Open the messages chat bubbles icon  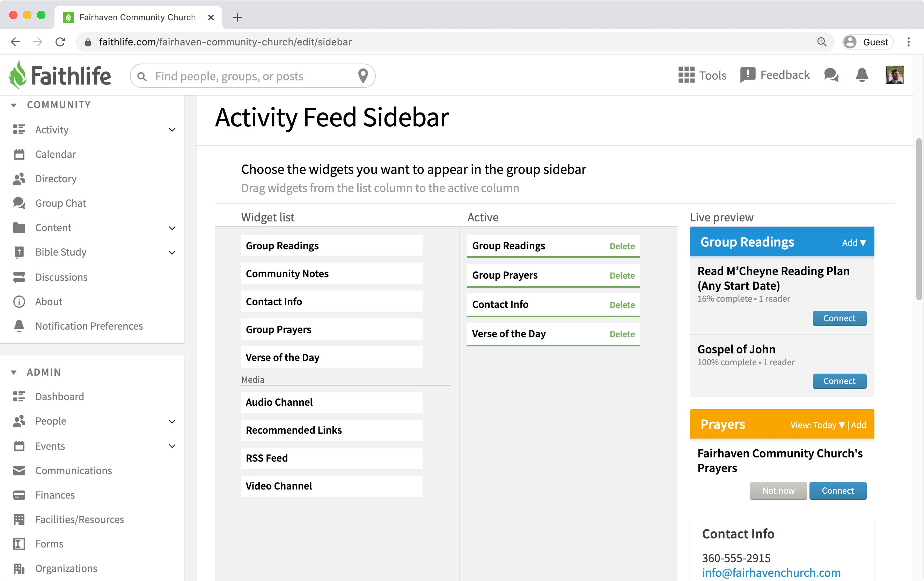(x=831, y=75)
